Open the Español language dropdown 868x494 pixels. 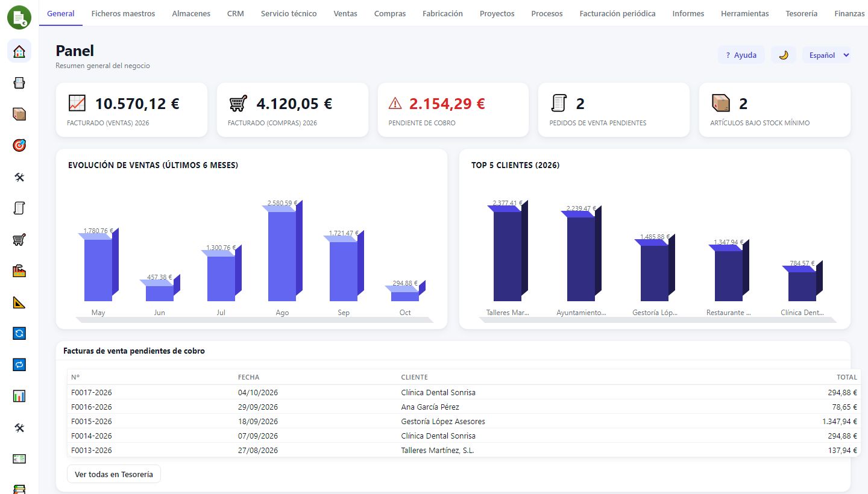[826, 55]
